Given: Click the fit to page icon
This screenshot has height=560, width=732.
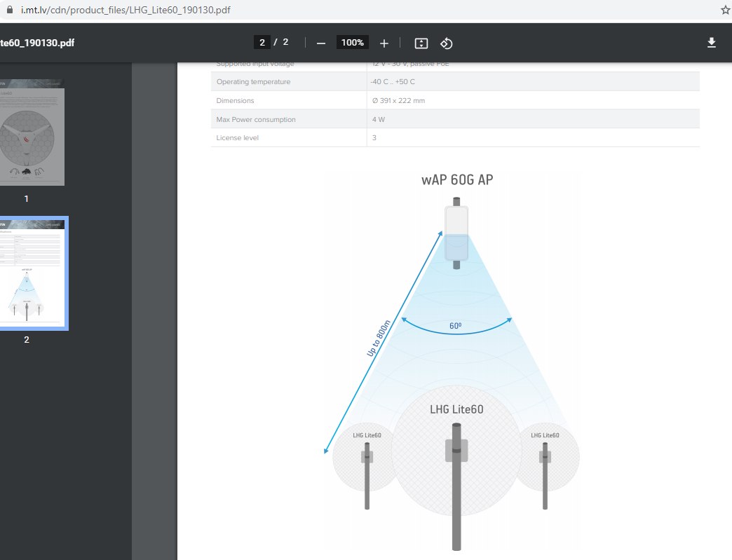Looking at the screenshot, I should tap(421, 43).
